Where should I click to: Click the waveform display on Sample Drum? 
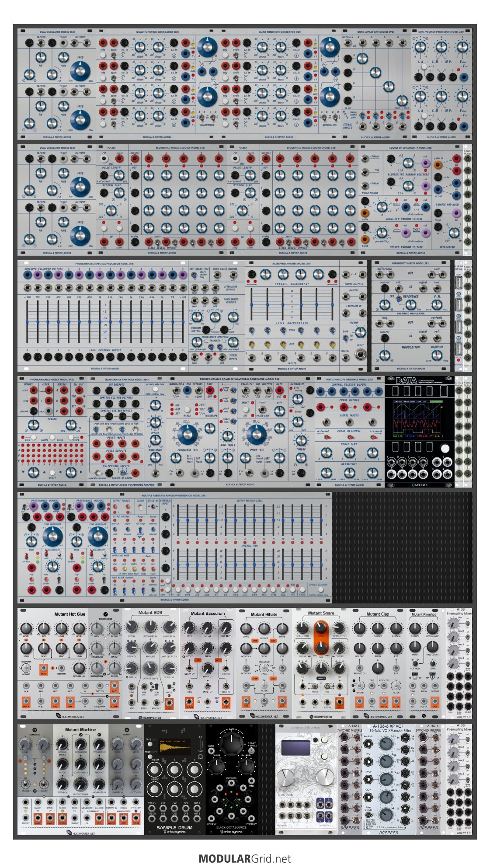(174, 748)
